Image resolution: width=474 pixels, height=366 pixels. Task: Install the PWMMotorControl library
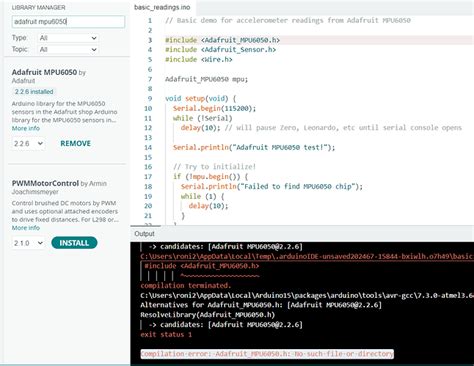(74, 243)
